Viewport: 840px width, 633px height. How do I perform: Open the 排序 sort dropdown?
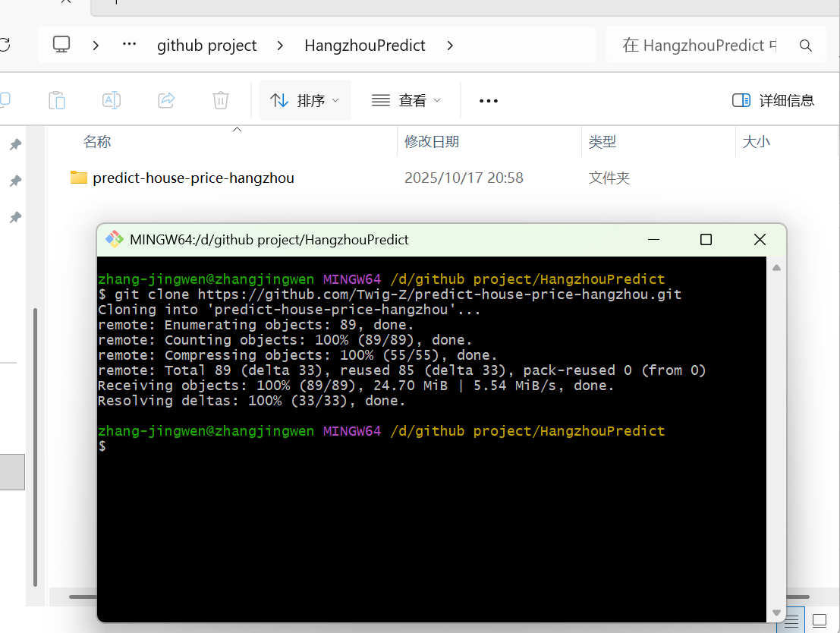(x=305, y=100)
